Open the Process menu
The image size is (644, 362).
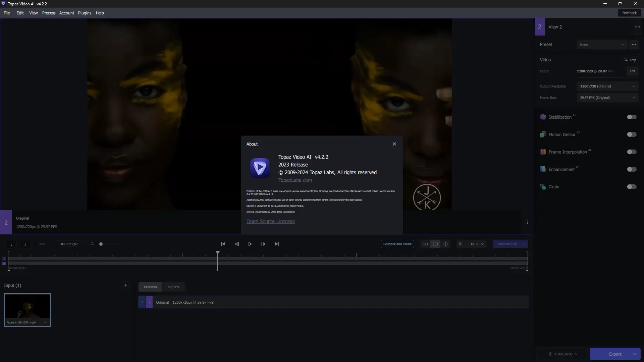[x=49, y=13]
